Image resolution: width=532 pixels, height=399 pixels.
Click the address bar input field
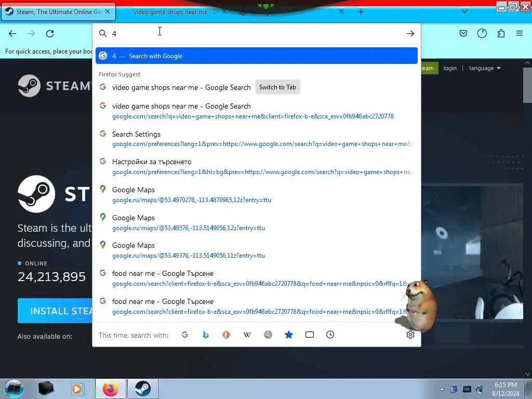(x=257, y=34)
